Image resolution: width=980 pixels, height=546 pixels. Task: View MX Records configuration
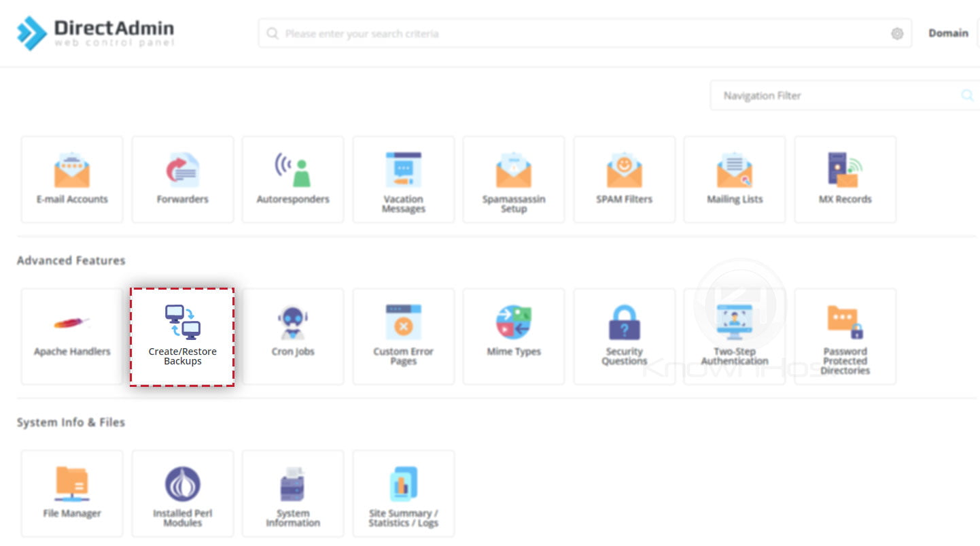[845, 179]
